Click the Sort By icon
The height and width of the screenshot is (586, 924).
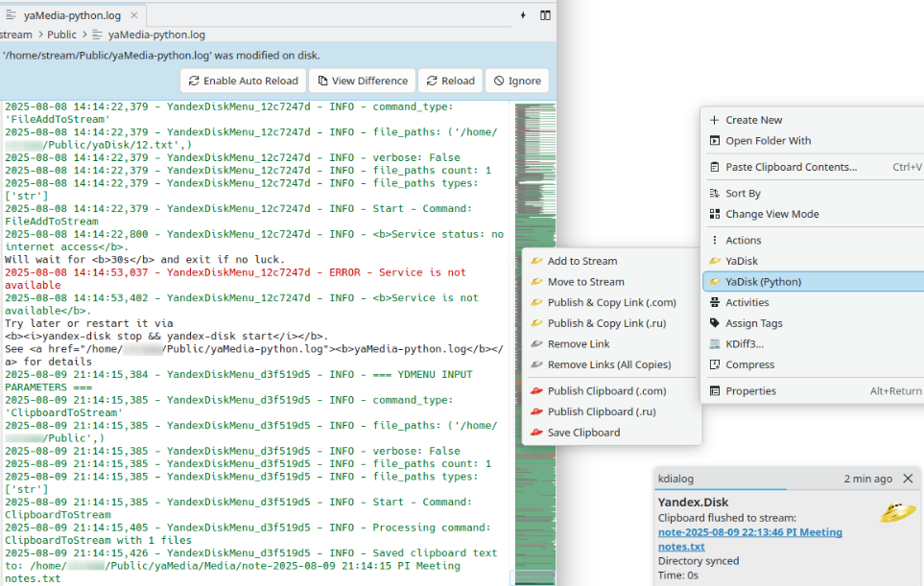[x=714, y=193]
